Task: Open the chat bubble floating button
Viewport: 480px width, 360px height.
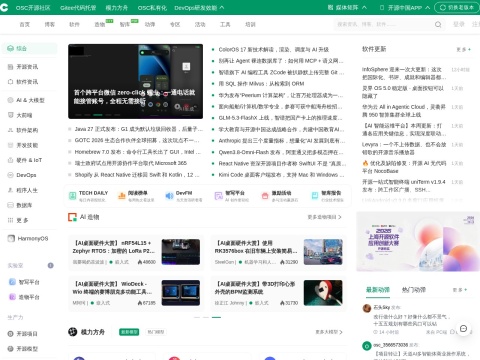Action: click(x=463, y=329)
